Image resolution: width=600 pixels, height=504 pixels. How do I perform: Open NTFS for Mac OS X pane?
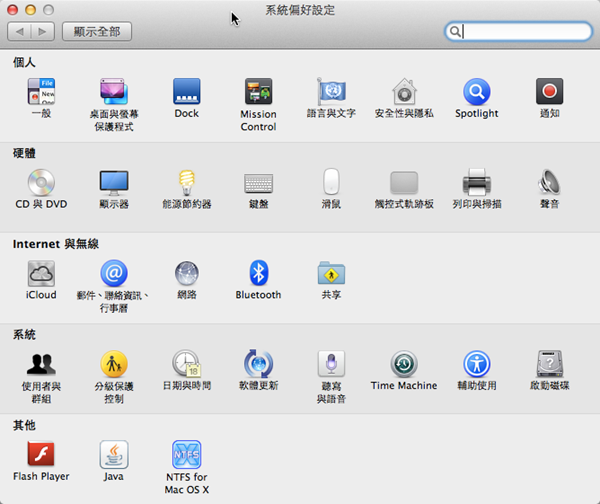(x=186, y=455)
